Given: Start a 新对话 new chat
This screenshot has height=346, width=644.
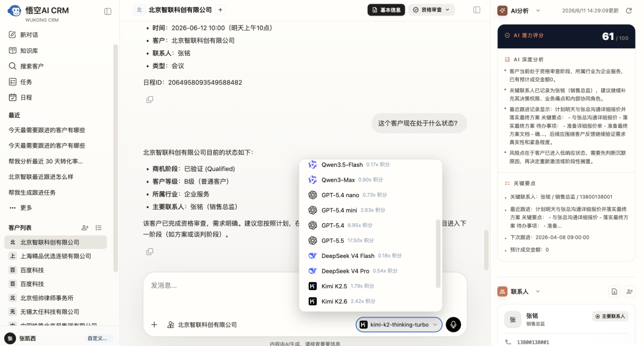Looking at the screenshot, I should click(x=29, y=35).
